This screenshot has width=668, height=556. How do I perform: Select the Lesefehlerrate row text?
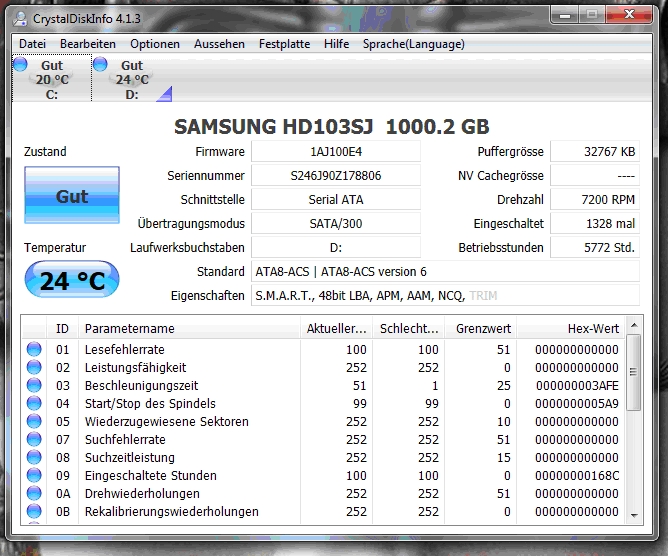(124, 349)
